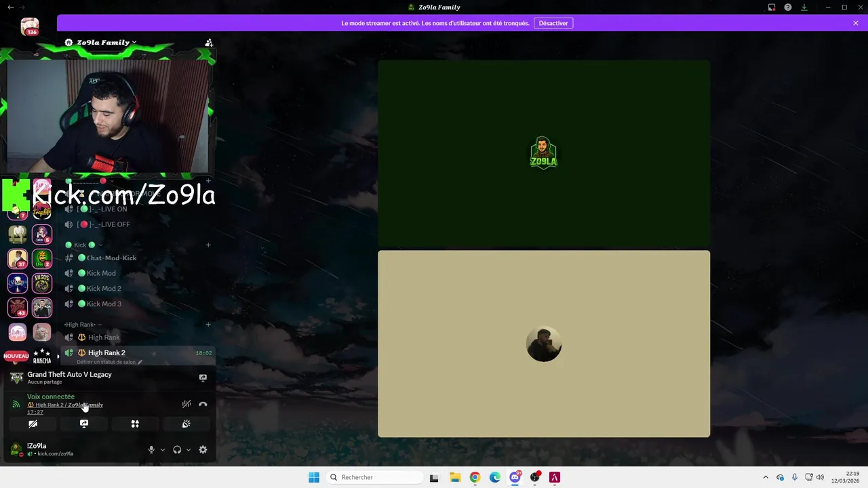Select the High Rank 2 voice channel

pyautogui.click(x=136, y=352)
